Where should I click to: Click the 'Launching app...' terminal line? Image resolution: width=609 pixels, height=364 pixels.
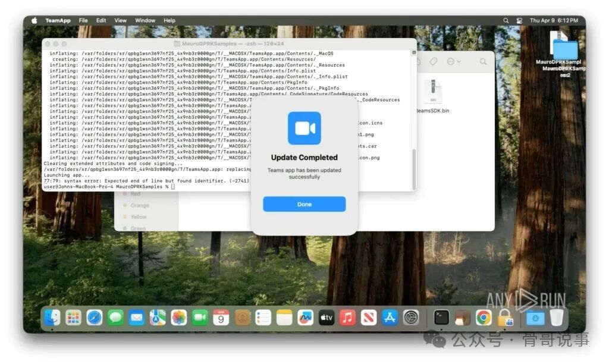coord(67,175)
